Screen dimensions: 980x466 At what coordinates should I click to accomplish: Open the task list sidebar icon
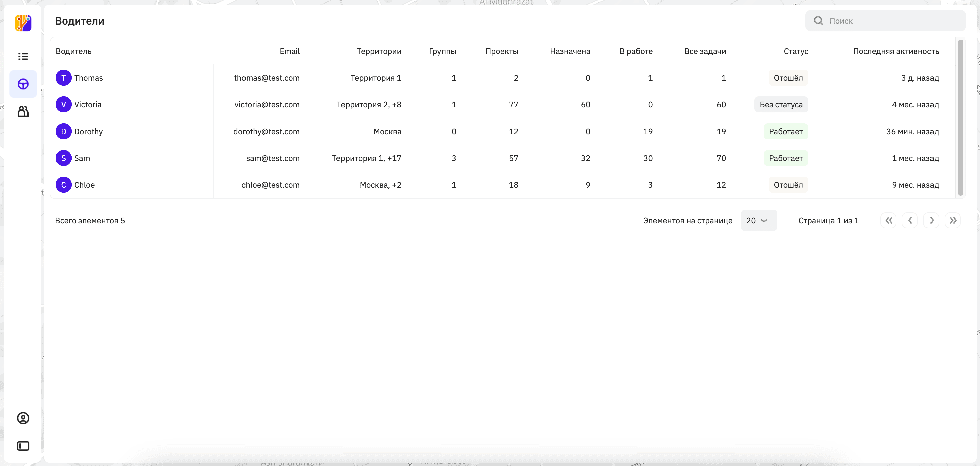click(23, 56)
